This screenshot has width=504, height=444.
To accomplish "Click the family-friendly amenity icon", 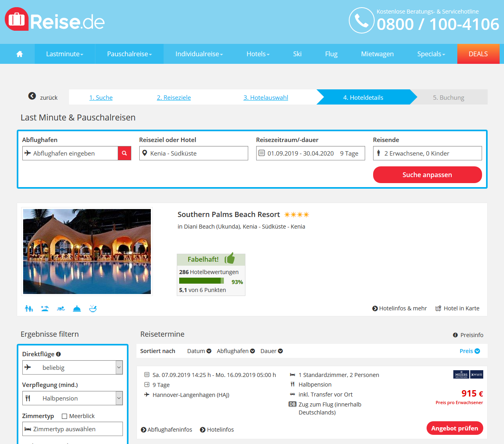I will point(29,308).
